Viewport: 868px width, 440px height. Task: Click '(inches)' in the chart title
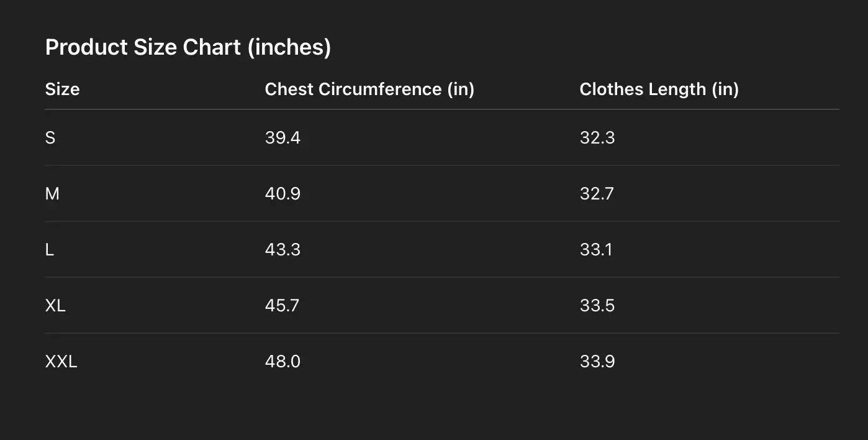(289, 47)
